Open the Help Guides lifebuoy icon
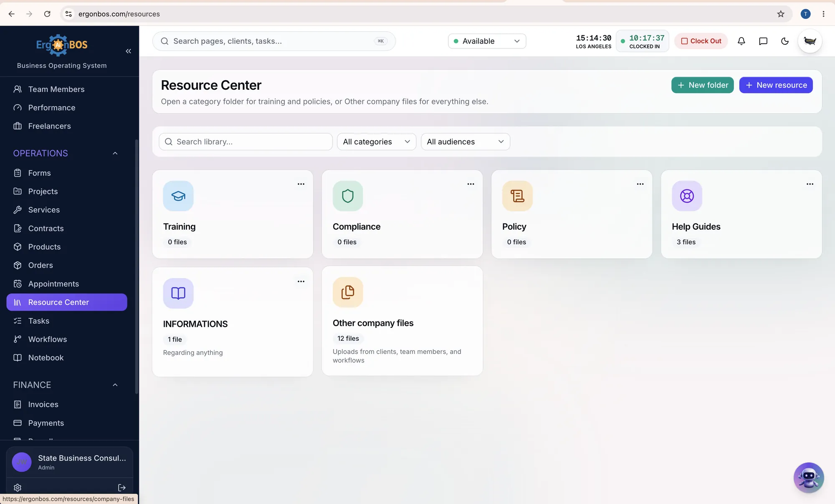 coord(687,196)
